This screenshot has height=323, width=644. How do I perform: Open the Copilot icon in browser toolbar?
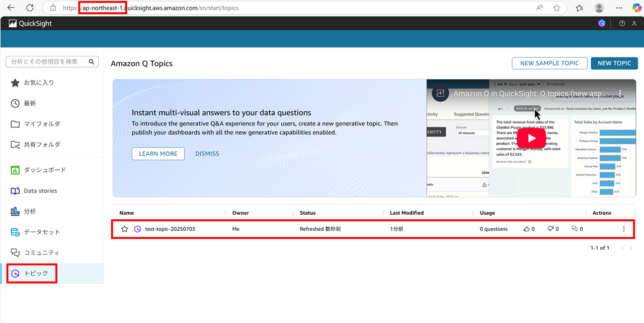coord(636,8)
